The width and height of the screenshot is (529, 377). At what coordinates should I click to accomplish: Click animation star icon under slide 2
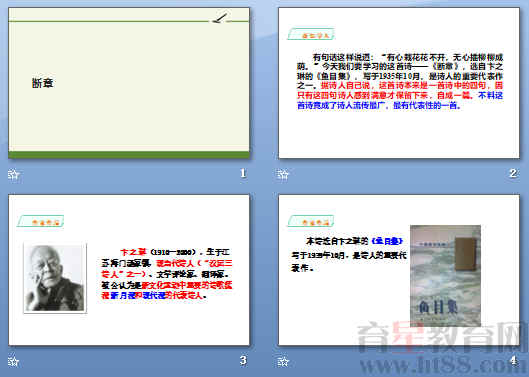(x=283, y=174)
